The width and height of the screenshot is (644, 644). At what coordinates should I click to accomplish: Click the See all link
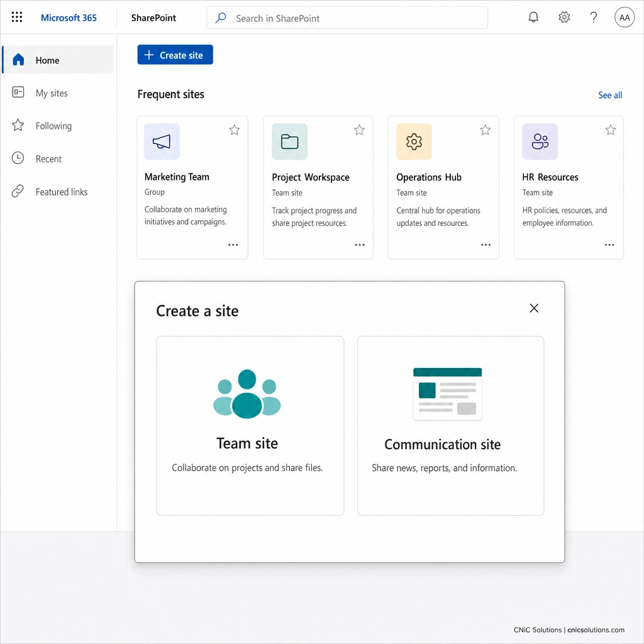pyautogui.click(x=610, y=95)
